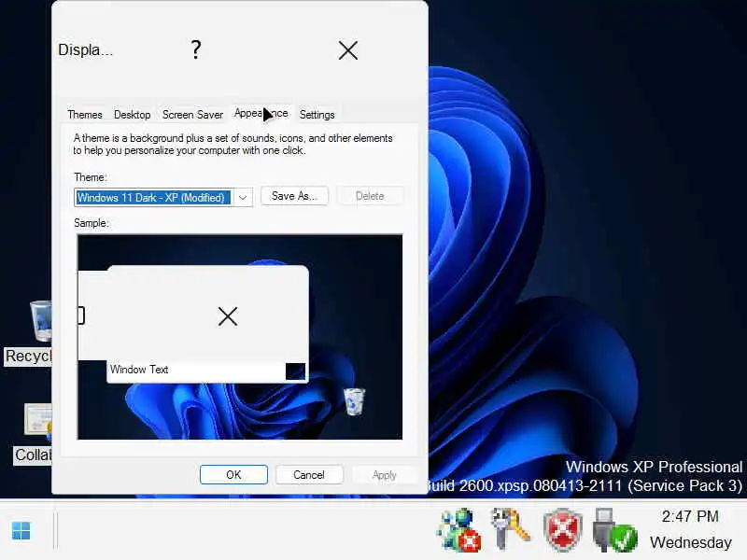The width and height of the screenshot is (747, 560).
Task: Open the Appearance tab
Action: (261, 113)
